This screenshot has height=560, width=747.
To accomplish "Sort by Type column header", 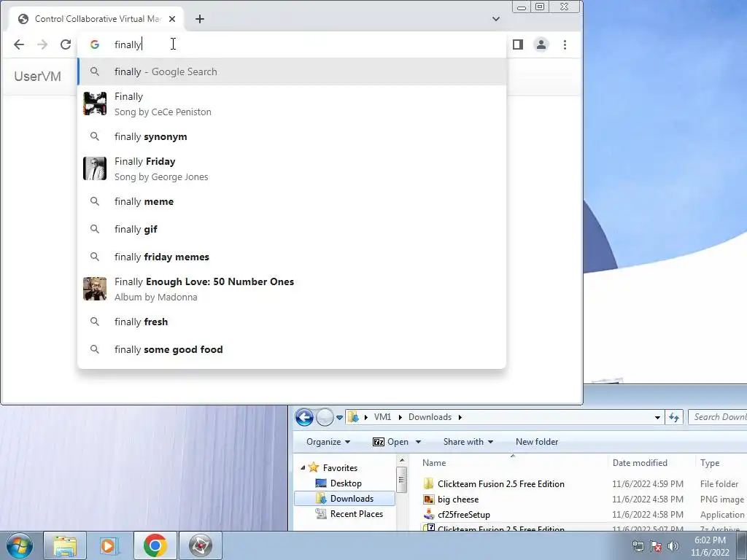I will click(721, 463).
